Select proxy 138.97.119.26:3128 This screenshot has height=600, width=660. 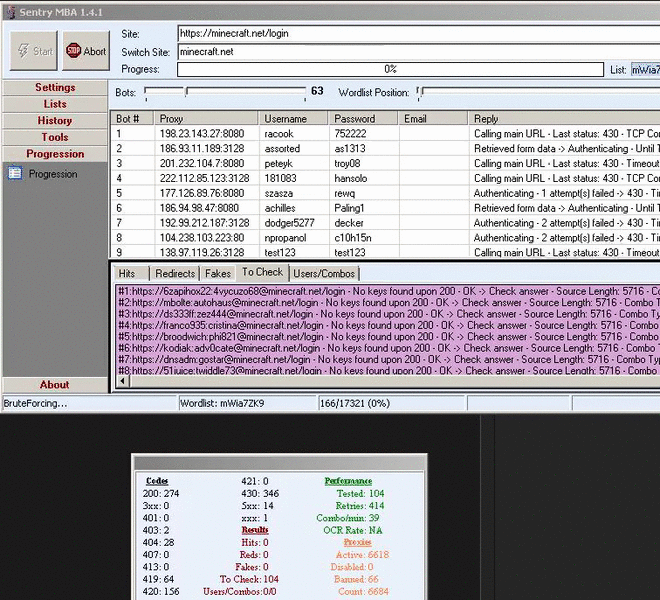click(x=202, y=252)
